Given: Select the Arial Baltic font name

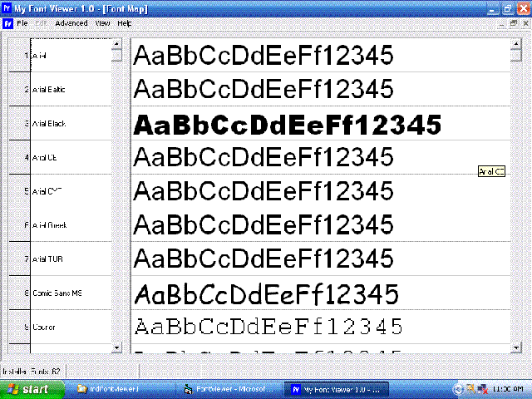Looking at the screenshot, I should [x=49, y=89].
